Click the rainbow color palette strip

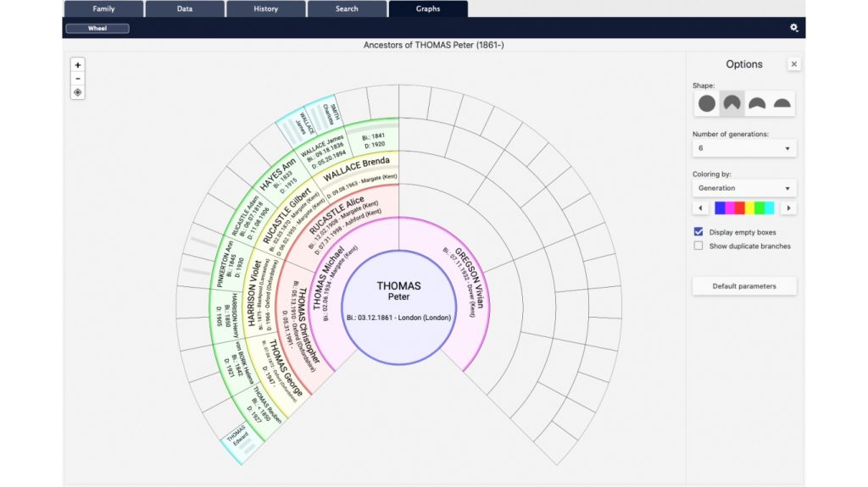pos(744,208)
